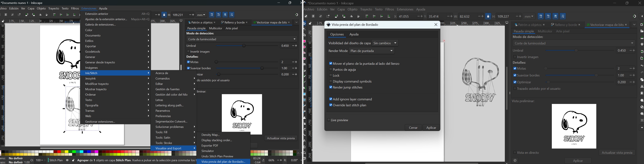Open Visibilidad del diseño de capa dropdown
The image size is (644, 164).
[x=385, y=43]
